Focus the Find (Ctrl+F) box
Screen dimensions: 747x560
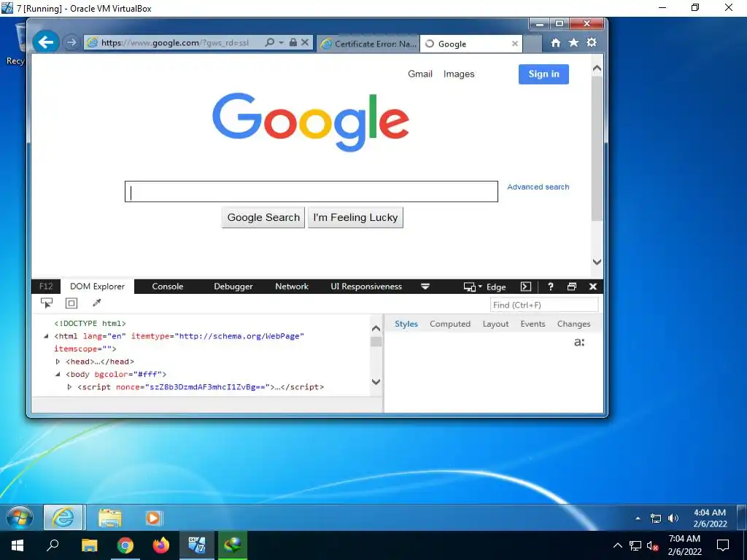click(544, 305)
